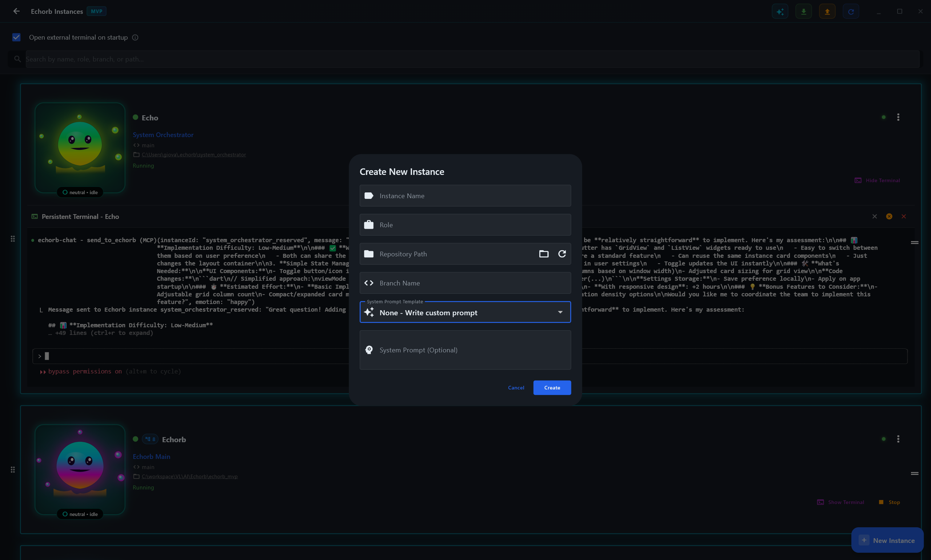Click the Echorb drag-handle at the left edge
This screenshot has height=560, width=931.
pyautogui.click(x=13, y=469)
